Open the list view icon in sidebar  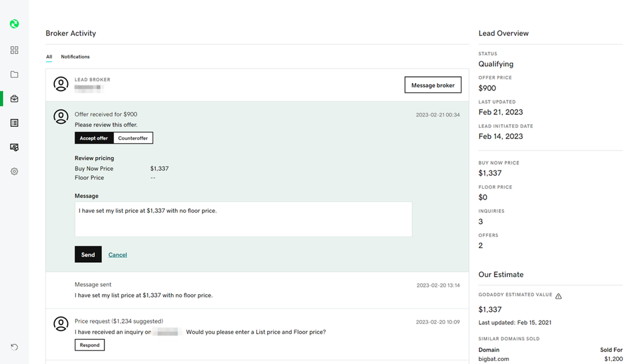click(14, 123)
